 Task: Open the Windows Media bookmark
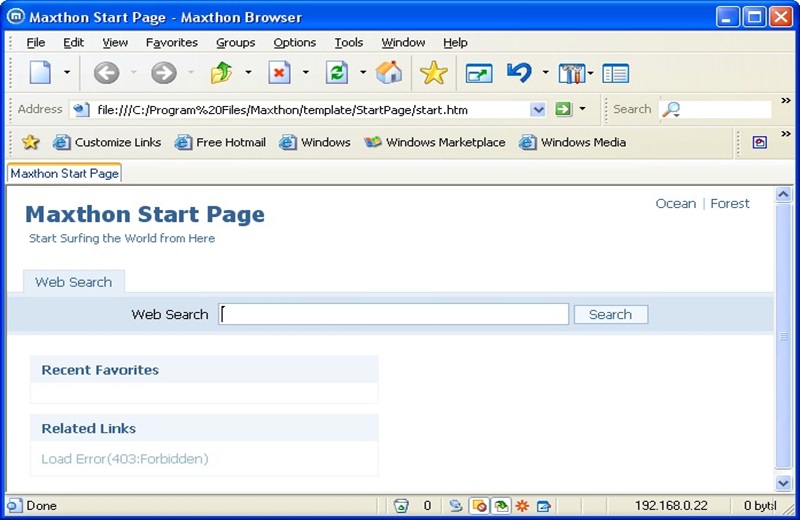pos(572,142)
